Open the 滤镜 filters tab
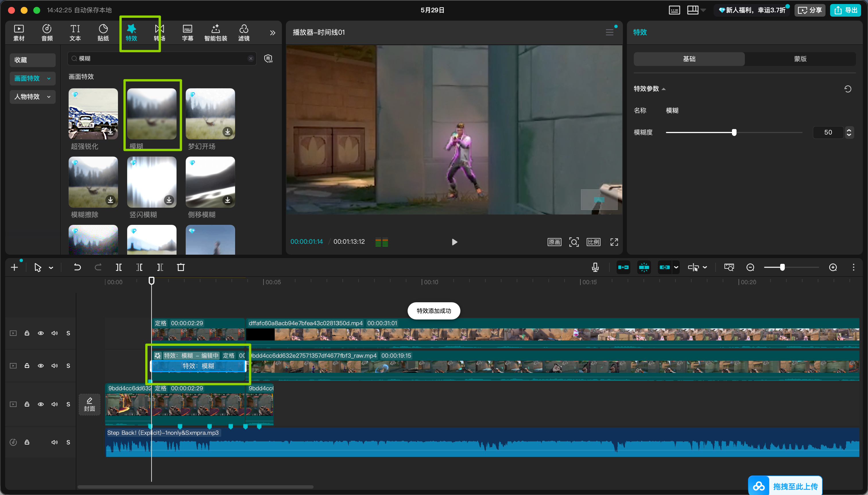Image resolution: width=868 pixels, height=495 pixels. tap(244, 33)
